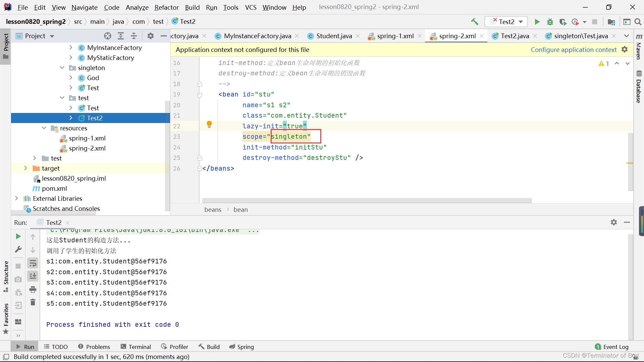Open the Refactor menu
The width and height of the screenshot is (644, 362).
[166, 7]
